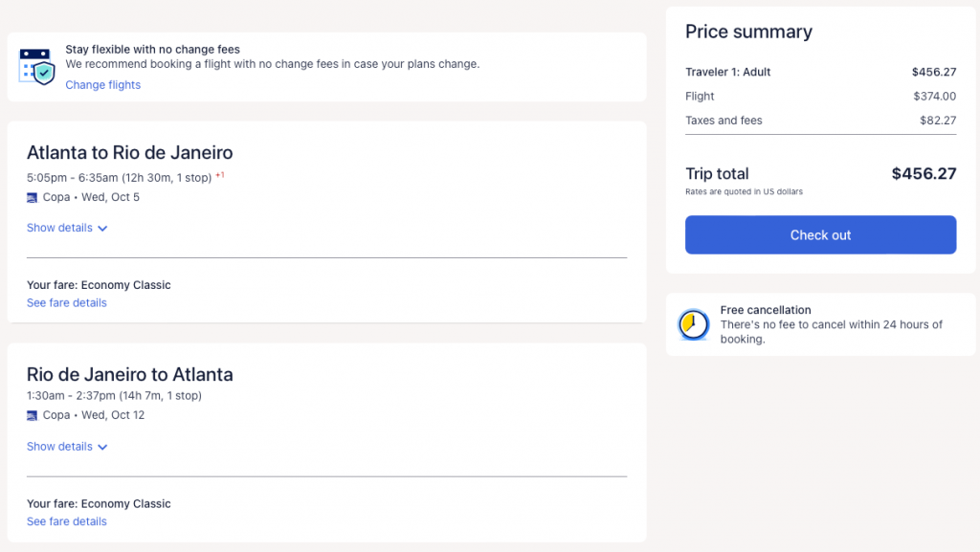Click the Free cancellation clock icon

pos(693,325)
